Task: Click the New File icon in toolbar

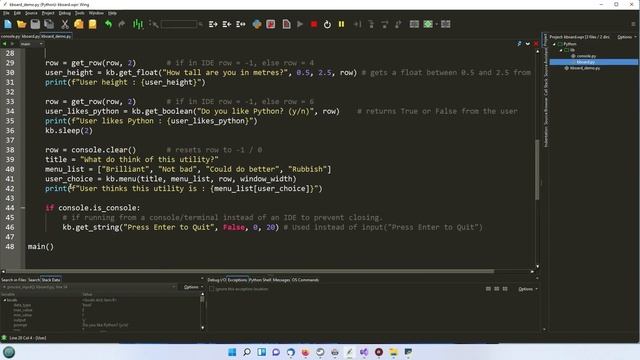Action: coord(8,24)
